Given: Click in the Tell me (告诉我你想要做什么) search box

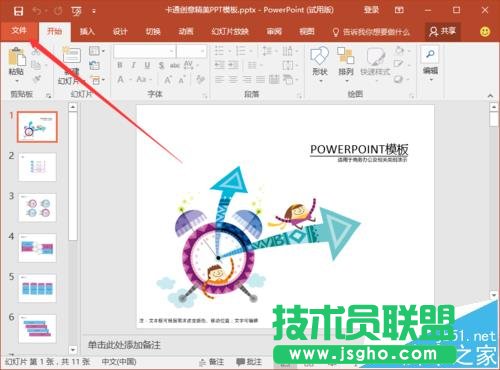Looking at the screenshot, I should [x=372, y=32].
